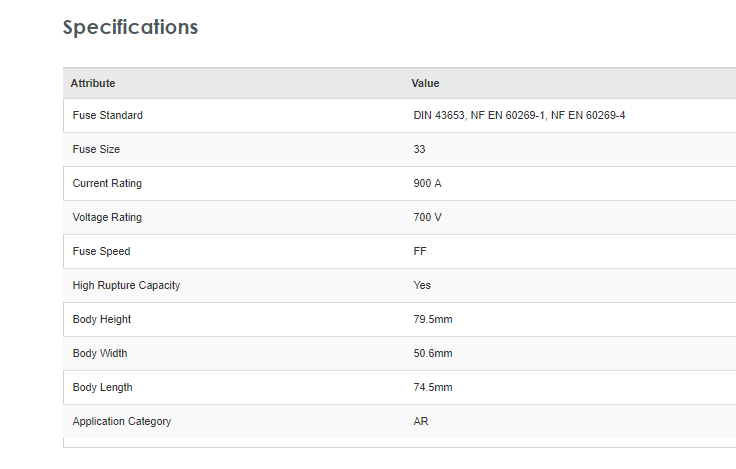
Task: Click the FF fuse speed value
Action: [420, 252]
